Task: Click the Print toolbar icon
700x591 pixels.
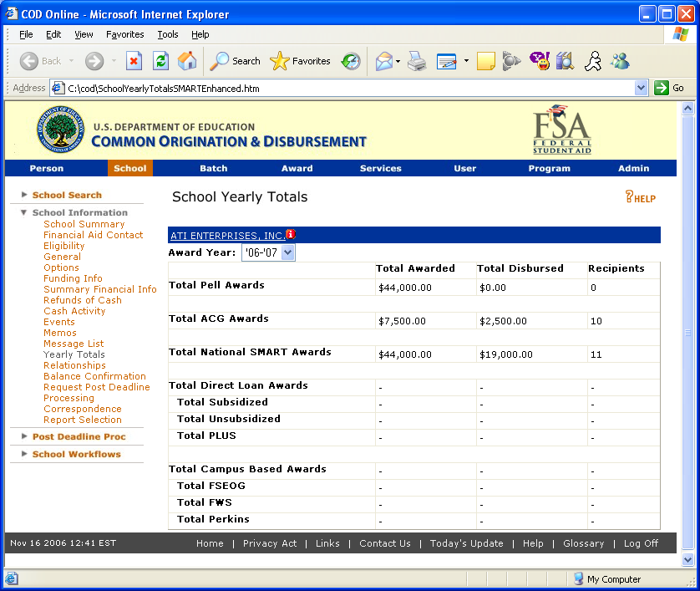Action: 417,61
